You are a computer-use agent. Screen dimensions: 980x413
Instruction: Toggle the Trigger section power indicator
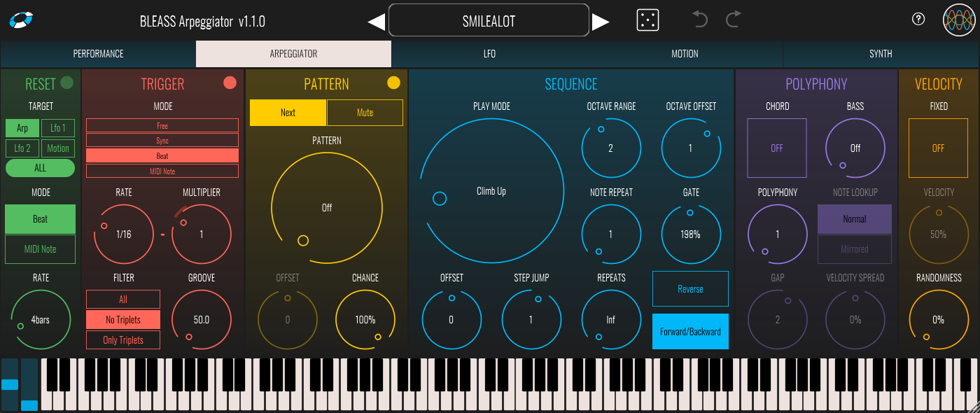click(x=230, y=83)
